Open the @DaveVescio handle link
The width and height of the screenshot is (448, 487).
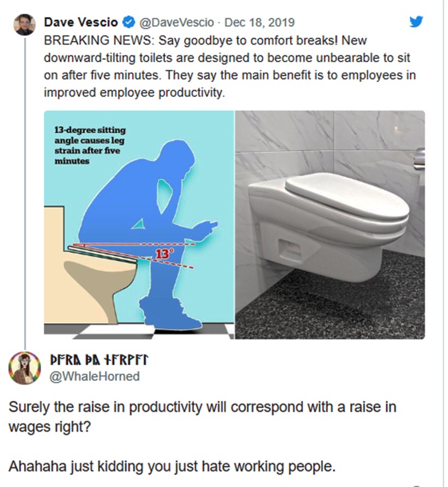(176, 22)
